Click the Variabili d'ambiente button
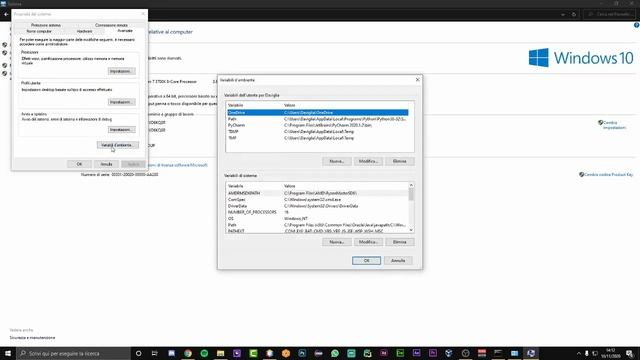Image resolution: width=640 pixels, height=360 pixels. tap(118, 145)
